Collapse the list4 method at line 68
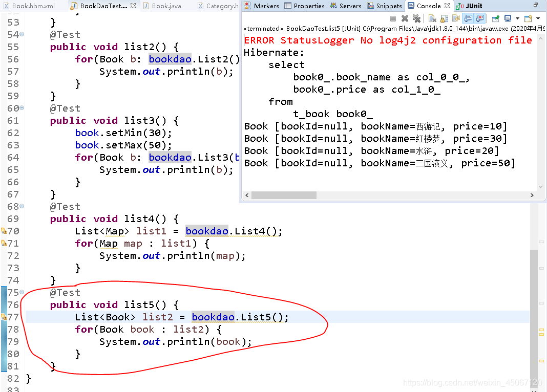Viewport: 547px width, 392px height. click(22, 206)
